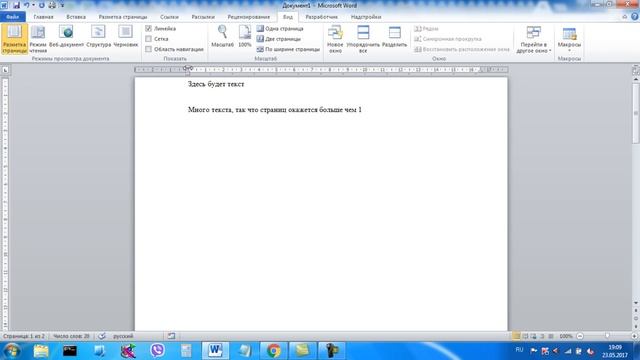Enable the Сетка gridlines checkbox
The image size is (640, 360).
coord(149,39)
